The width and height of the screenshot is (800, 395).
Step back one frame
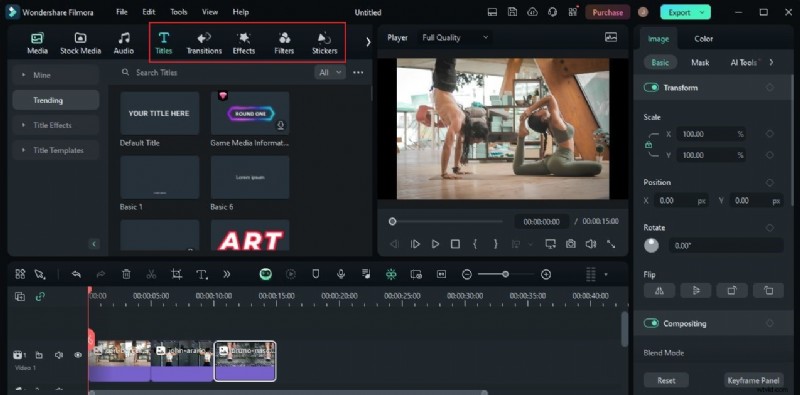[x=394, y=244]
